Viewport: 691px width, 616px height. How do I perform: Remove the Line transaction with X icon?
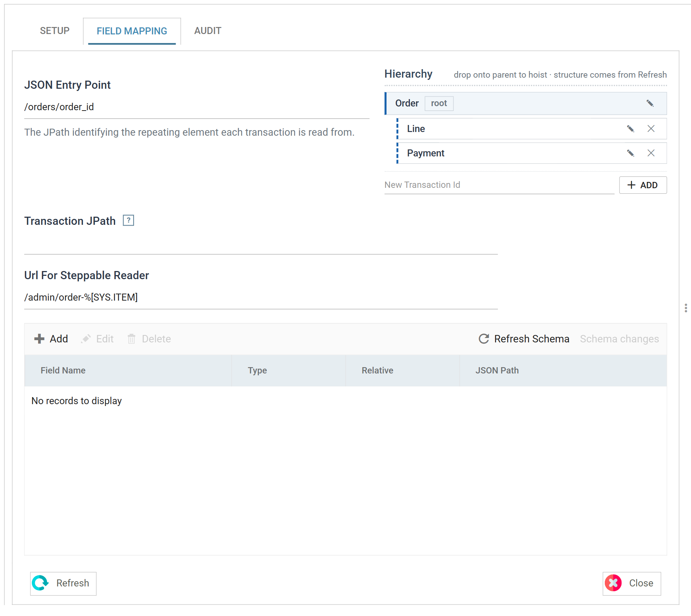point(651,129)
